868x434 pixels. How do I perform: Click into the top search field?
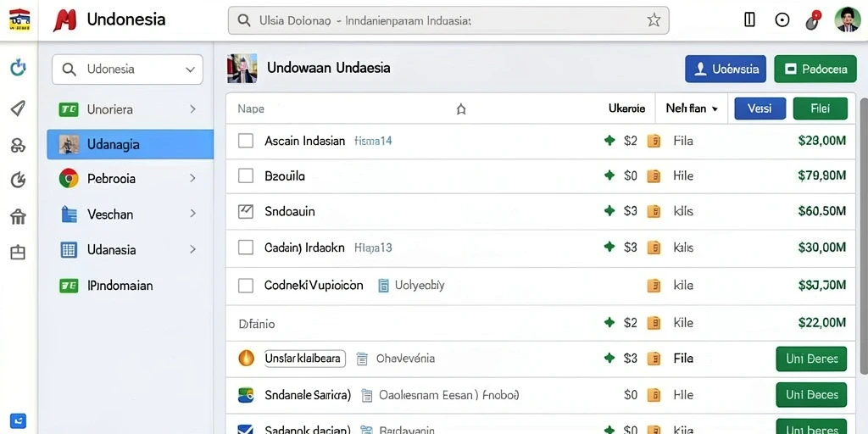click(x=448, y=20)
